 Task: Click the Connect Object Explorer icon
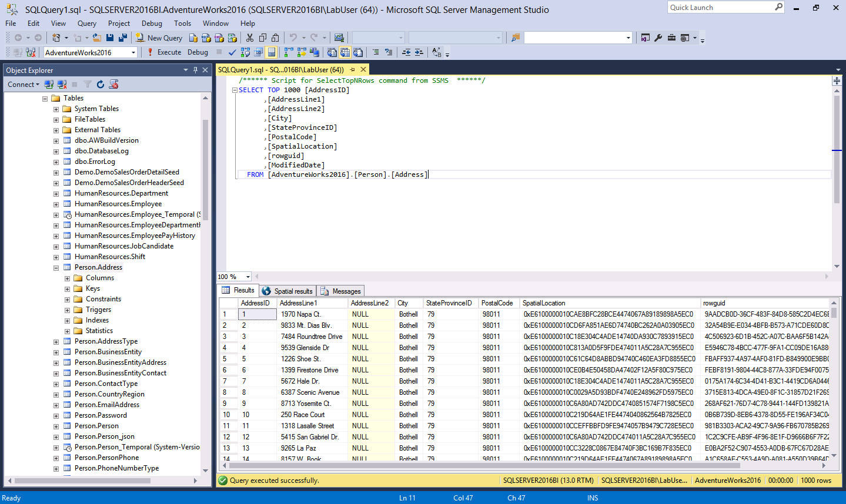pyautogui.click(x=49, y=85)
